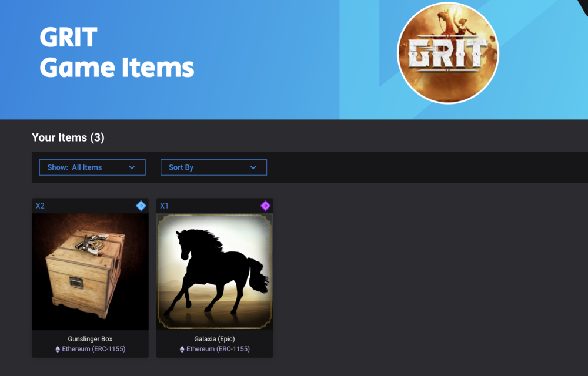The image size is (588, 376).
Task: Open the Show: All Items dropdown
Action: (92, 167)
